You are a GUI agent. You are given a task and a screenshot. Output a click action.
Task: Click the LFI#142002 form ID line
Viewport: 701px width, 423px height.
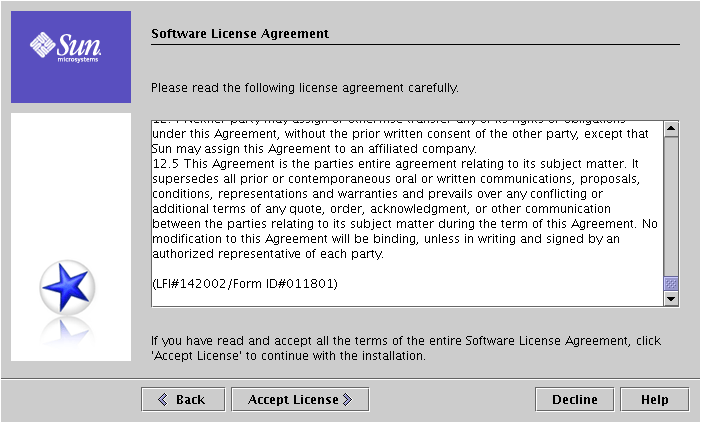[x=245, y=284]
